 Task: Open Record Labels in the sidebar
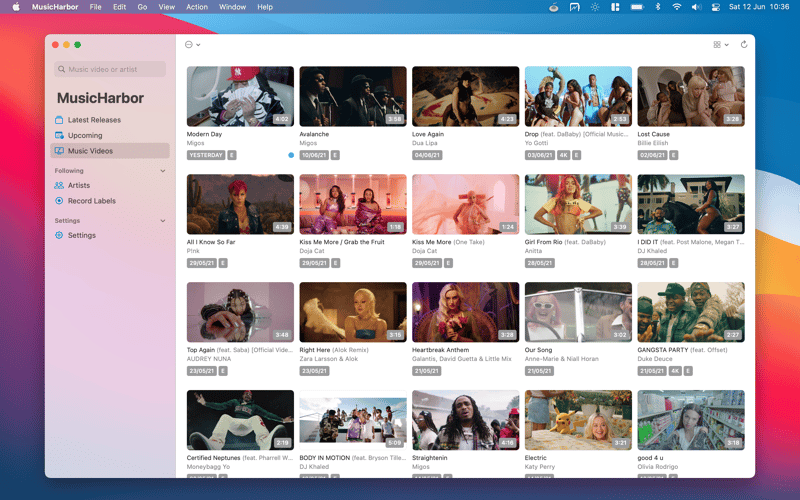91,201
